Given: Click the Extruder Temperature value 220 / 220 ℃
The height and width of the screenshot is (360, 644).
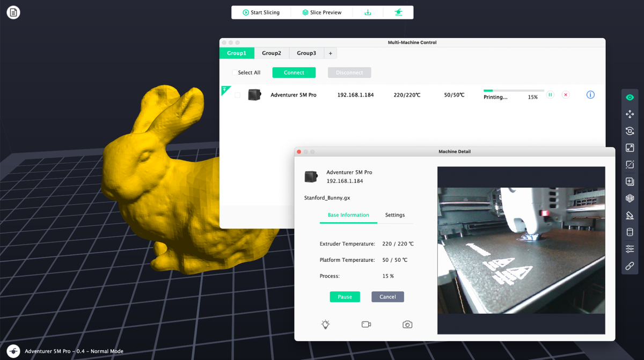Looking at the screenshot, I should [398, 244].
